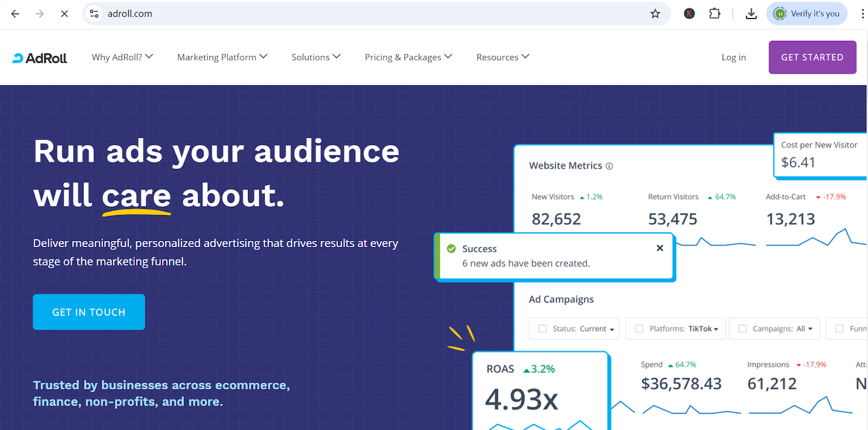The image size is (868, 430).
Task: Click the AdRoll logo
Action: pyautogui.click(x=40, y=58)
